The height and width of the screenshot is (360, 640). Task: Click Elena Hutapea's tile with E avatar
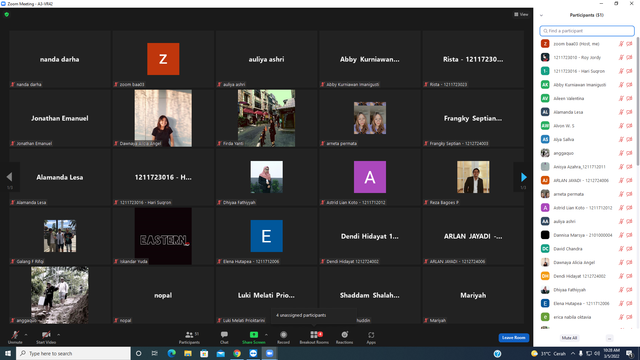(x=266, y=236)
